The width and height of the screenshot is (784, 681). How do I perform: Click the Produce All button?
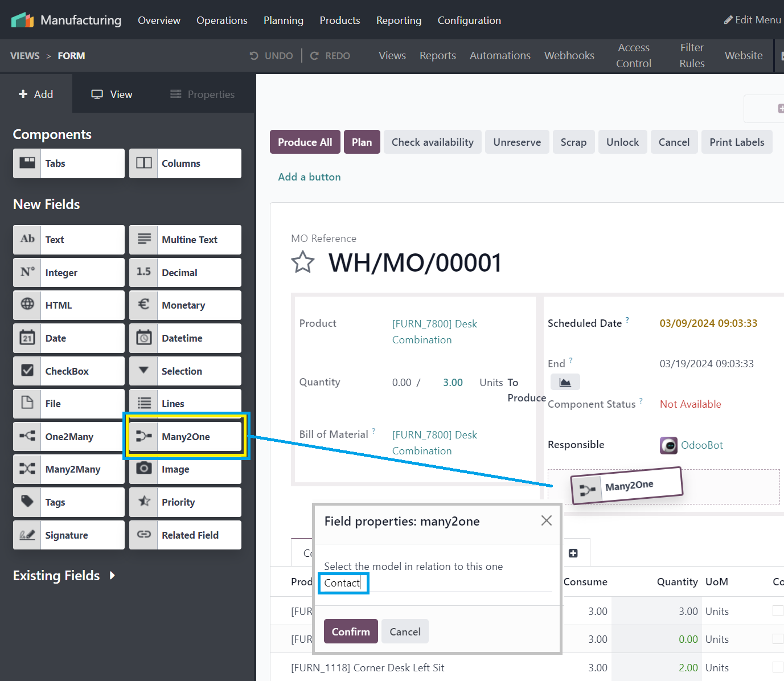[305, 142]
